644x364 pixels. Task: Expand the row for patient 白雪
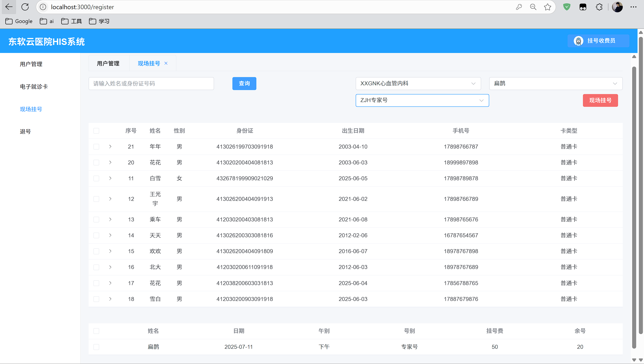point(110,179)
